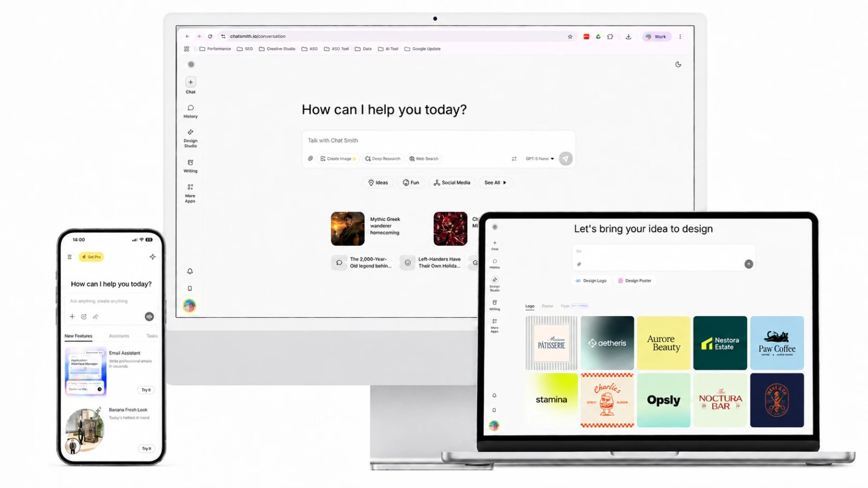Switch to the New Features tab on the phone
The height and width of the screenshot is (488, 868).
coord(79,336)
